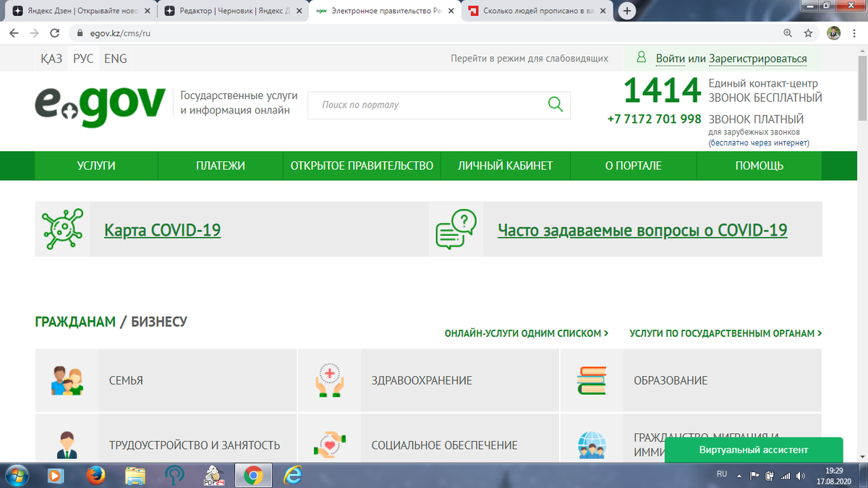The width and height of the screenshot is (868, 488).
Task: Click the volume icon in system tray
Action: point(800,476)
